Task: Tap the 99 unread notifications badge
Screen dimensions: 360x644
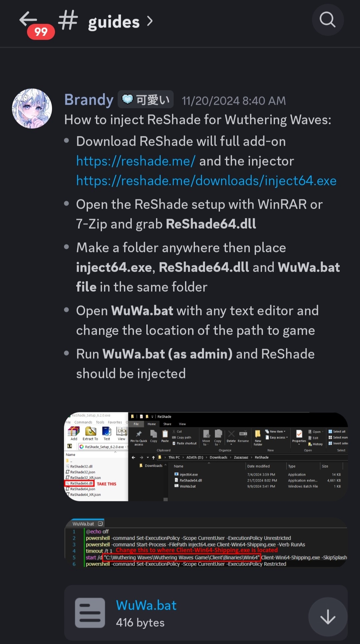Action: point(41,32)
